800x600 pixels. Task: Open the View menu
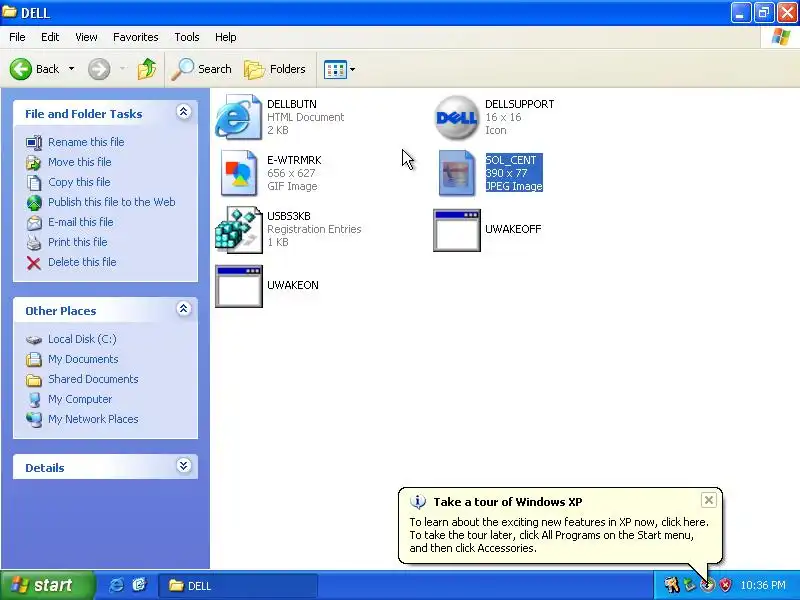[86, 37]
